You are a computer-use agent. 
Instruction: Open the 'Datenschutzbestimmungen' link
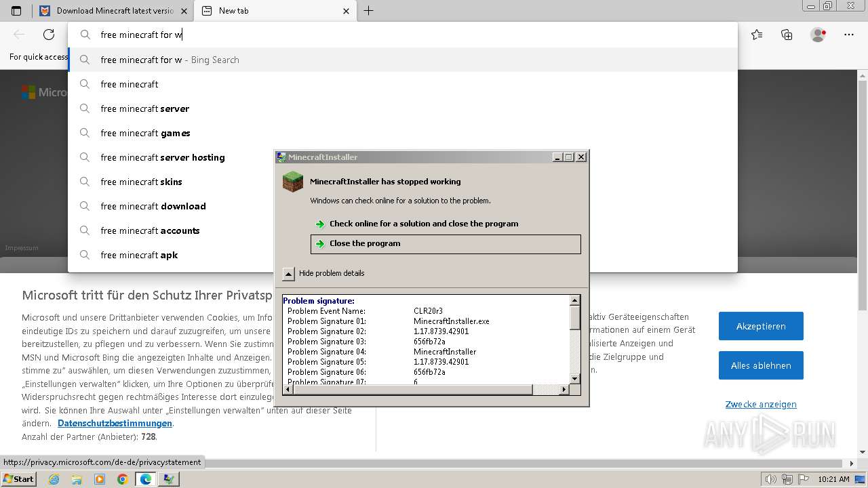click(x=115, y=424)
